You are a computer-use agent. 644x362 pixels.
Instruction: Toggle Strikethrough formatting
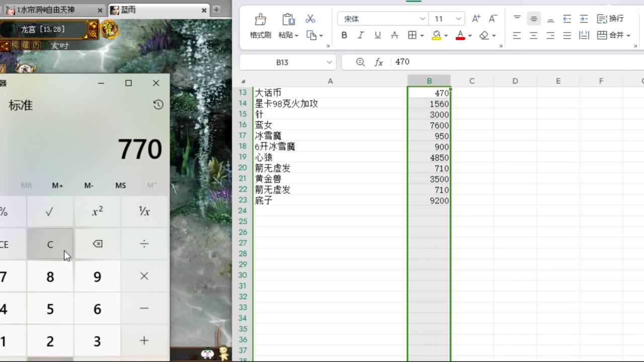(394, 35)
